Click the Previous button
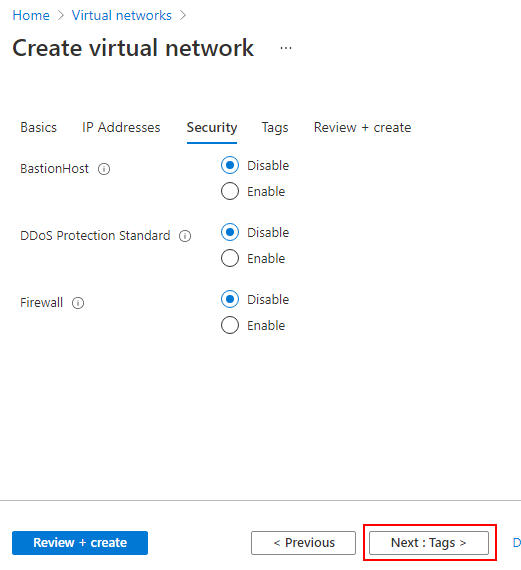This screenshot has height=570, width=521. point(303,543)
